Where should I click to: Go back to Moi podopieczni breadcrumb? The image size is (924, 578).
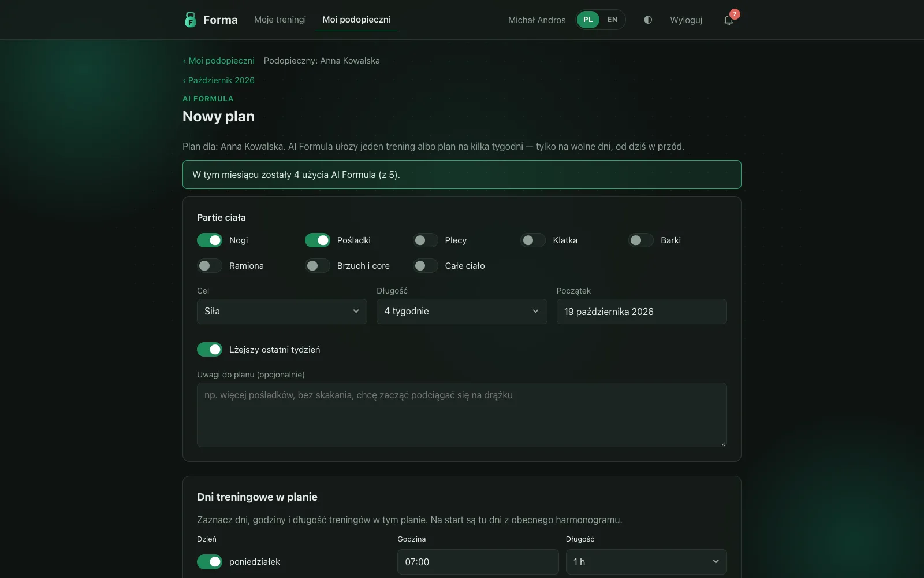[x=219, y=61]
